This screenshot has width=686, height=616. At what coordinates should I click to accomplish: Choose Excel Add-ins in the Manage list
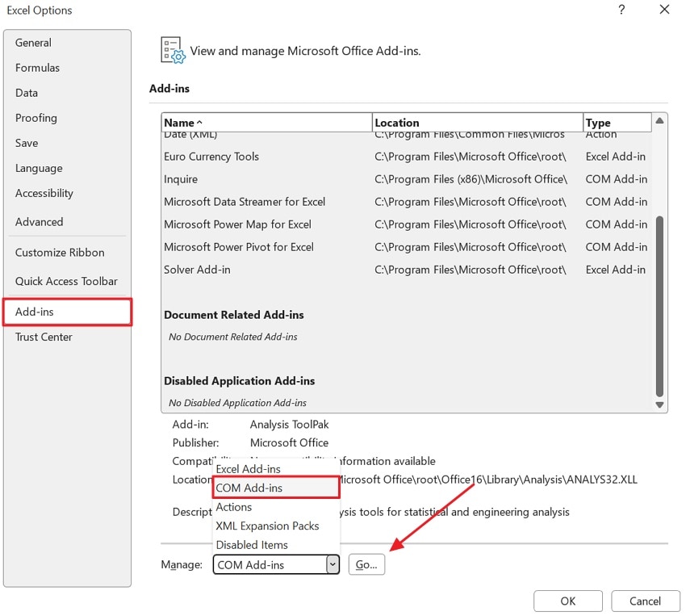click(249, 468)
